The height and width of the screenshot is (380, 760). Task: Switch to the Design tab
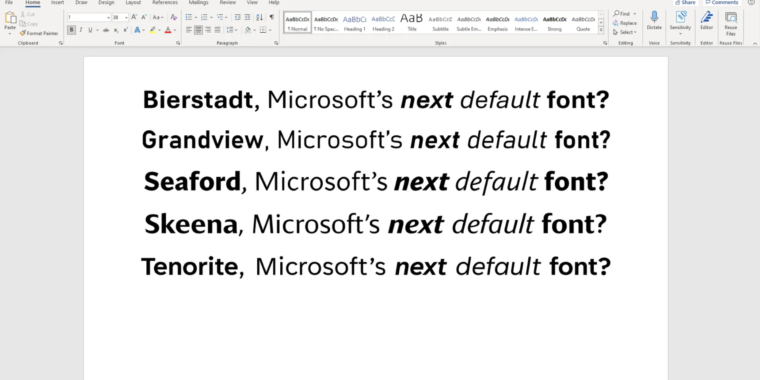(x=106, y=2)
